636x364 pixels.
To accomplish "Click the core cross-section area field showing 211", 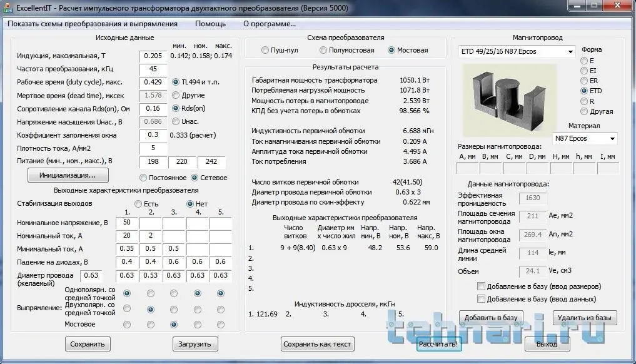I will click(533, 216).
